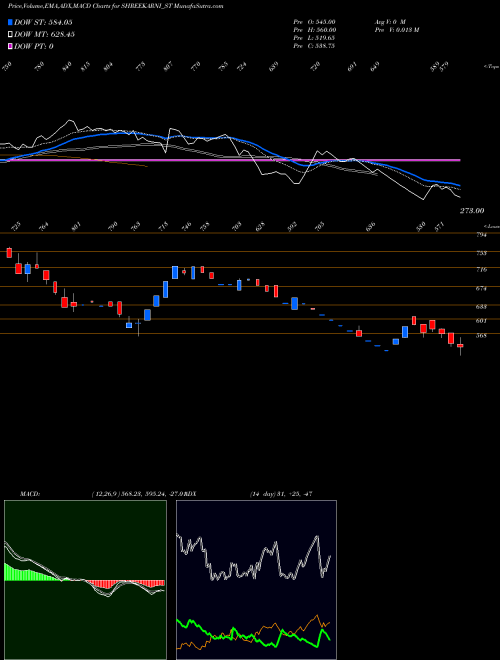
Task: Click the MACD (12,26,9) values text
Action: pyautogui.click(x=138, y=494)
